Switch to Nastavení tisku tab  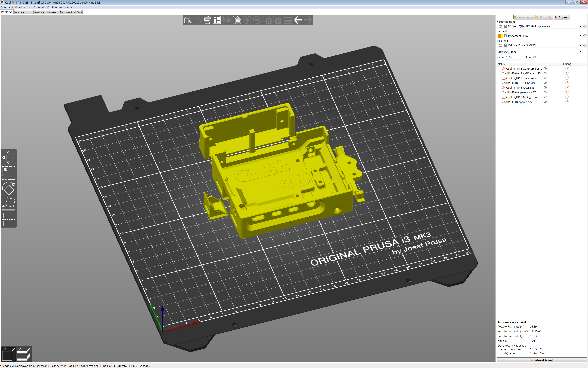pos(23,12)
